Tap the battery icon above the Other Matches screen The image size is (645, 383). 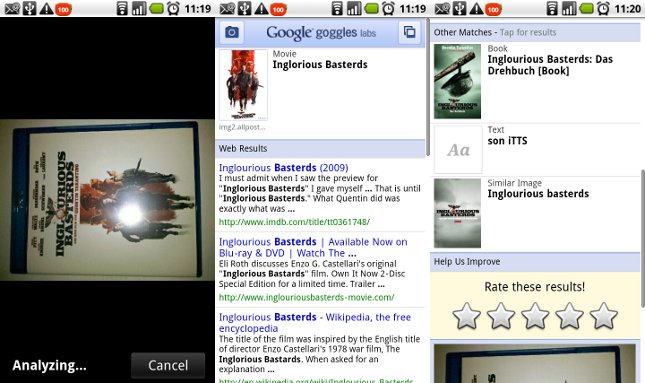tap(587, 8)
